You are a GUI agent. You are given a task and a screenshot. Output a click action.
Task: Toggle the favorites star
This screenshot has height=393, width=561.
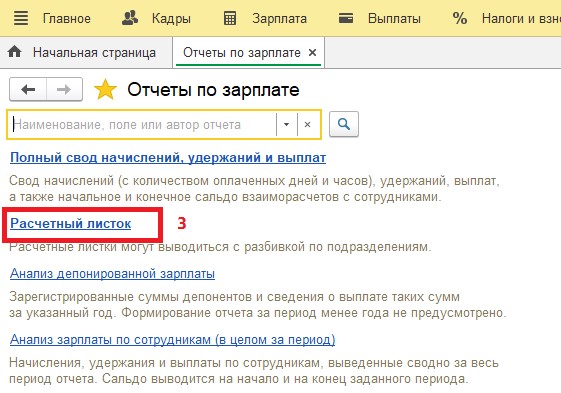click(x=105, y=89)
